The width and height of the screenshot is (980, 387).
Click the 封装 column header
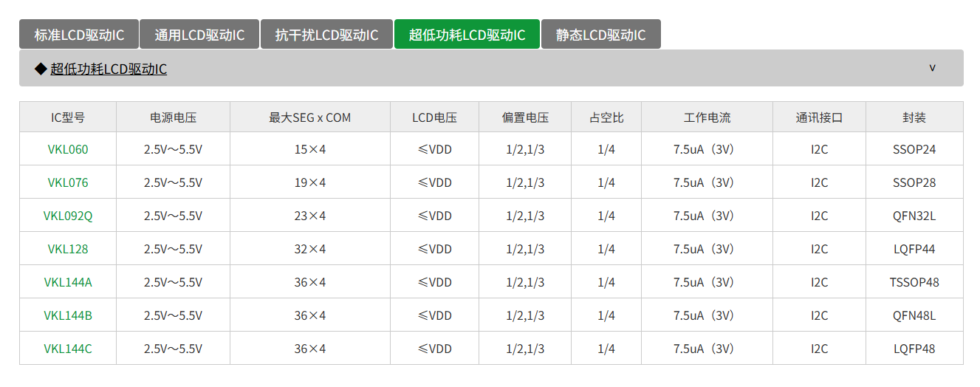(x=914, y=117)
